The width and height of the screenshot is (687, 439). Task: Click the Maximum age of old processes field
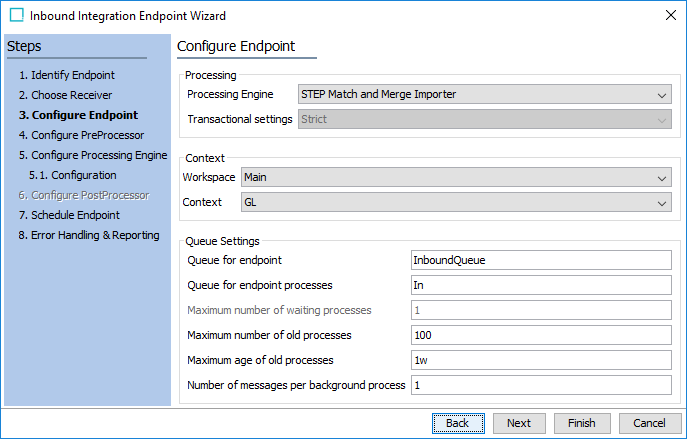pyautogui.click(x=541, y=360)
